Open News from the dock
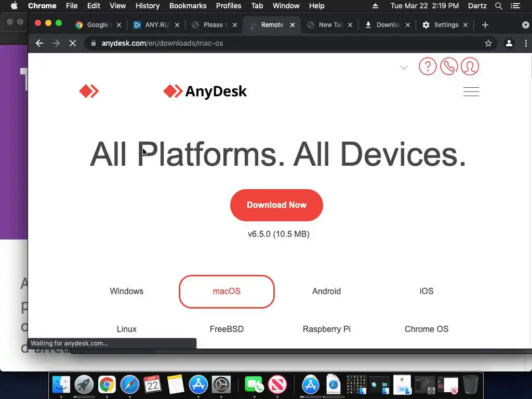This screenshot has width=532, height=399. [x=277, y=385]
